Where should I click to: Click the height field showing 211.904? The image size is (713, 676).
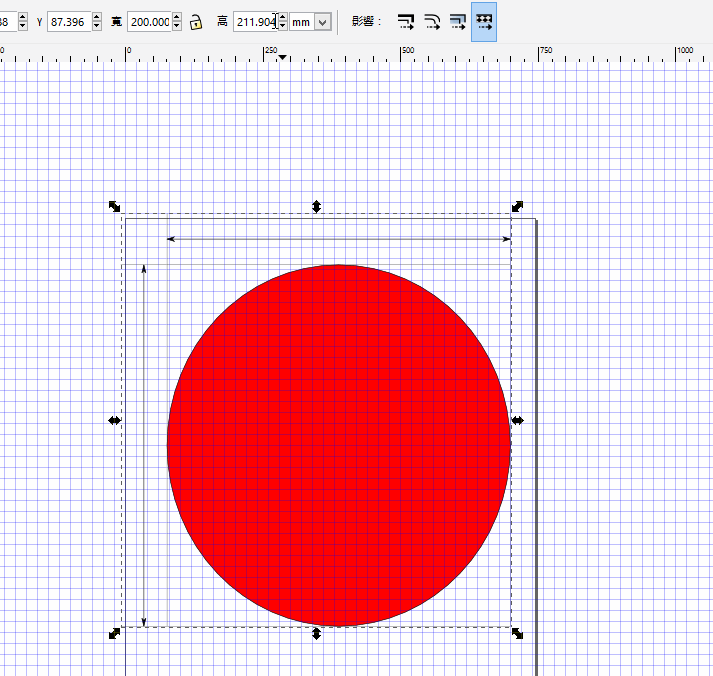(x=254, y=21)
